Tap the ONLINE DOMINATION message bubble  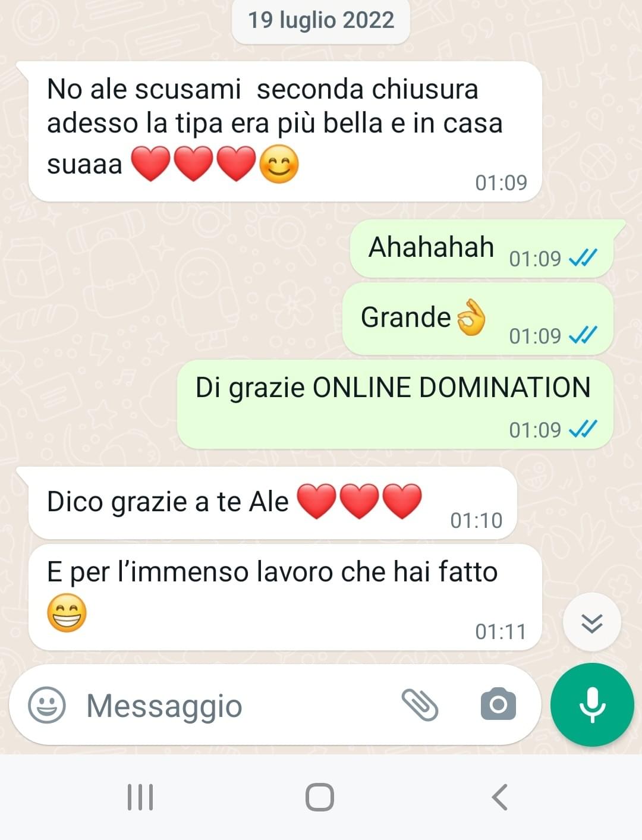tap(395, 404)
